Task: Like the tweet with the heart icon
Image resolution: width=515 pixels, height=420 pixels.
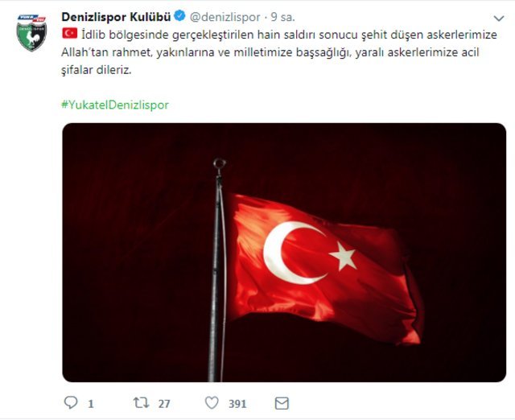Action: (212, 402)
